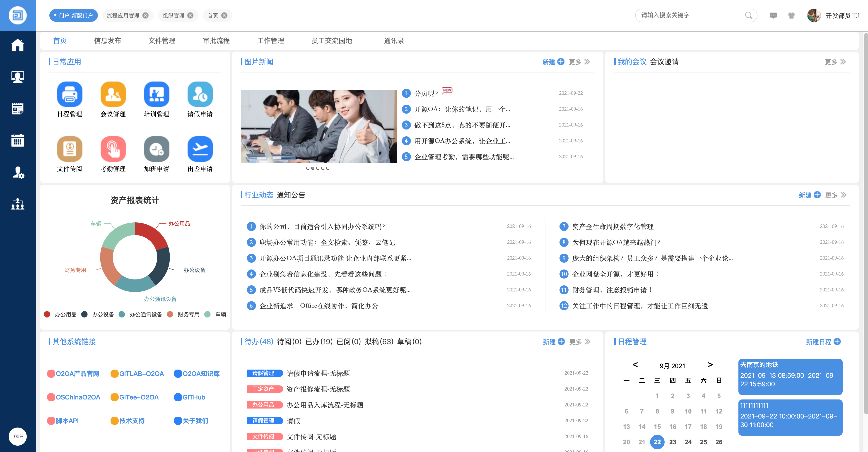The height and width of the screenshot is (452, 868).
Task: Open the 通知公告 tab
Action: (x=291, y=195)
